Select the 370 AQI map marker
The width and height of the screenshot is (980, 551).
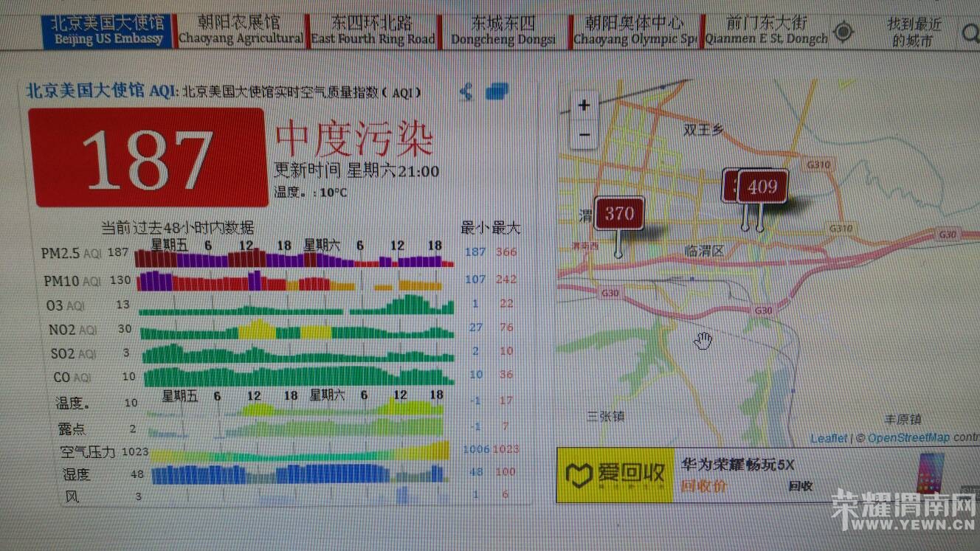(x=619, y=214)
